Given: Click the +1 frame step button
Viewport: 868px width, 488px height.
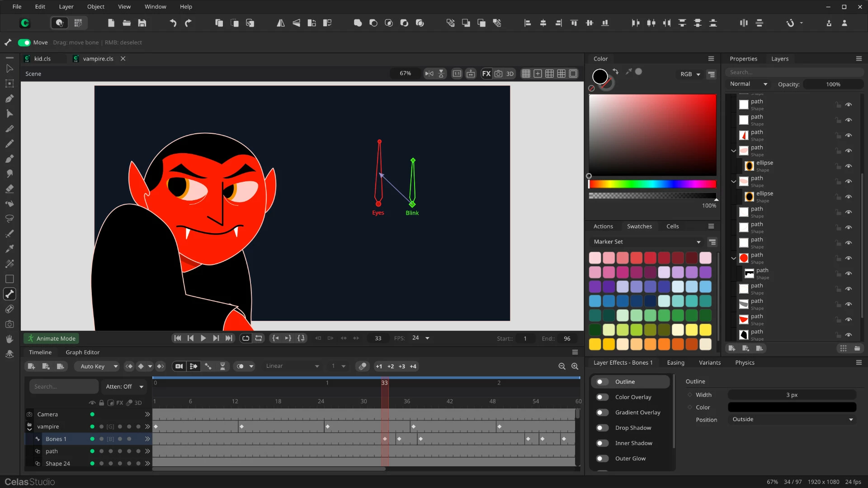Looking at the screenshot, I should tap(379, 366).
